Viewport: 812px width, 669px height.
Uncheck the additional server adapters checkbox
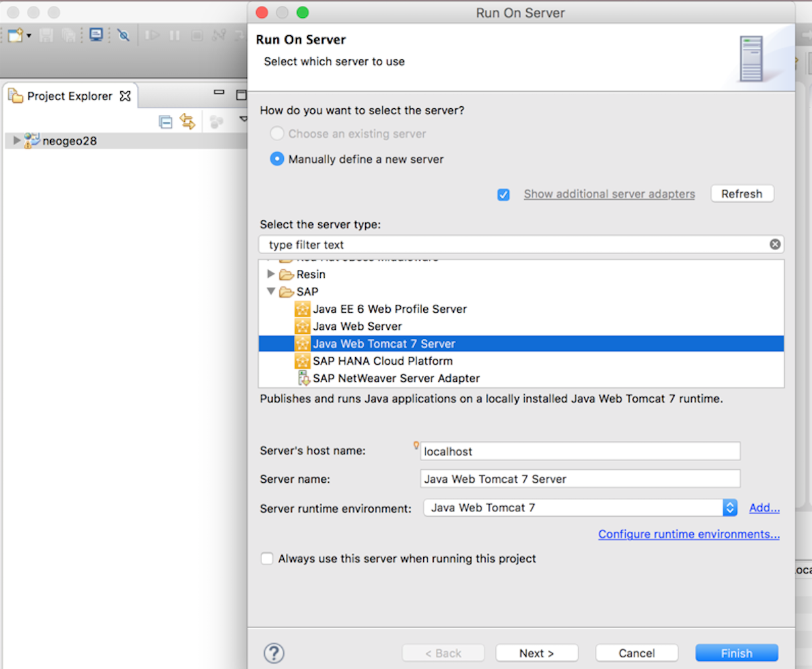pos(504,195)
